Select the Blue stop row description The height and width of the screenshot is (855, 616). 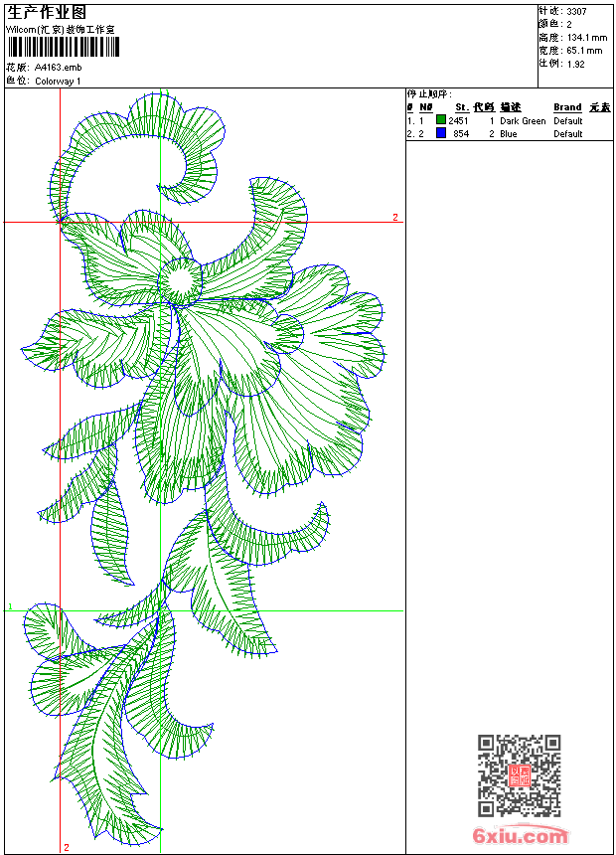(x=508, y=134)
